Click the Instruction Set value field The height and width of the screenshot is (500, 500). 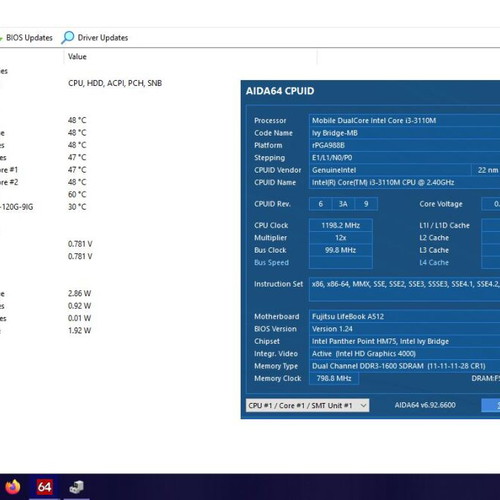tap(404, 289)
